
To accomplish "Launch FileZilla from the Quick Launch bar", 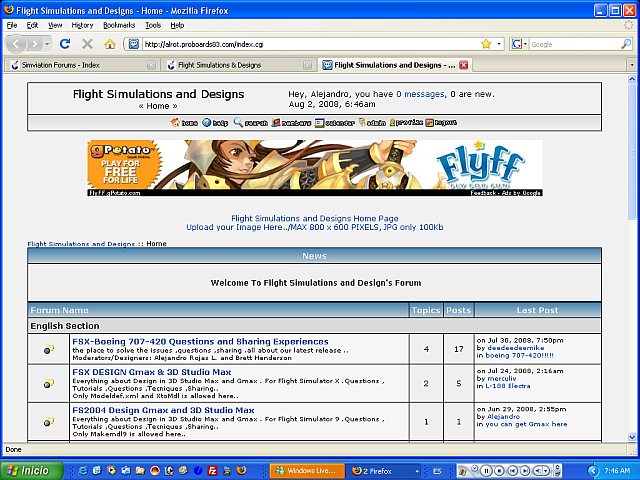I will click(212, 471).
